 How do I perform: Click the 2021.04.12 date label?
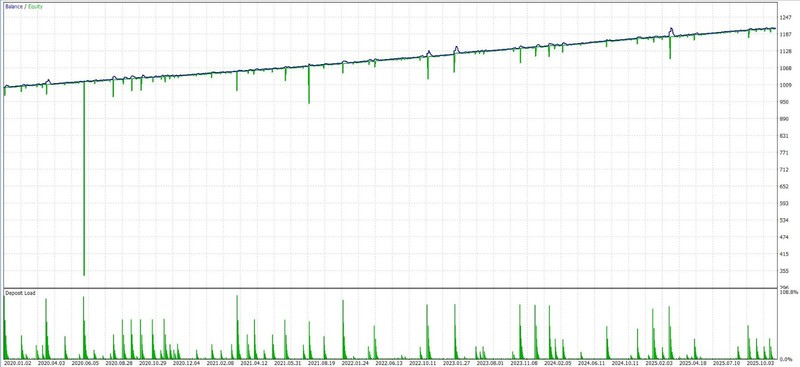coord(254,363)
